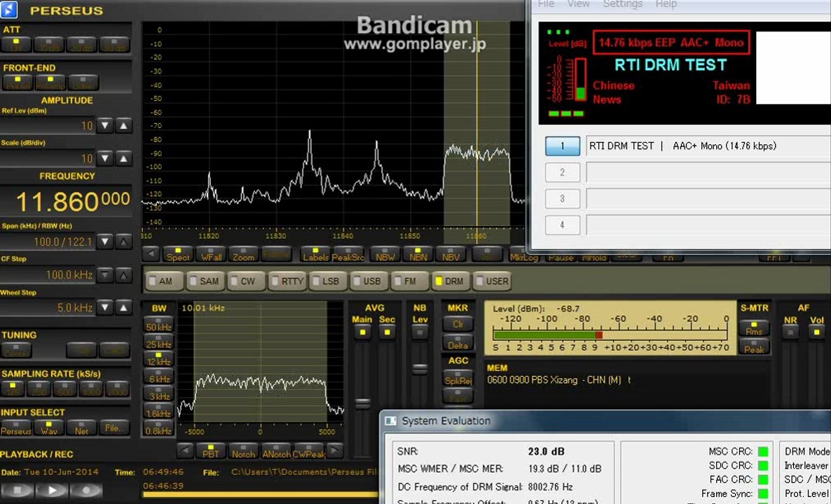Viewport: 831px width, 504px height.
Task: Toggle PBT passband tuning
Action: pos(210,451)
